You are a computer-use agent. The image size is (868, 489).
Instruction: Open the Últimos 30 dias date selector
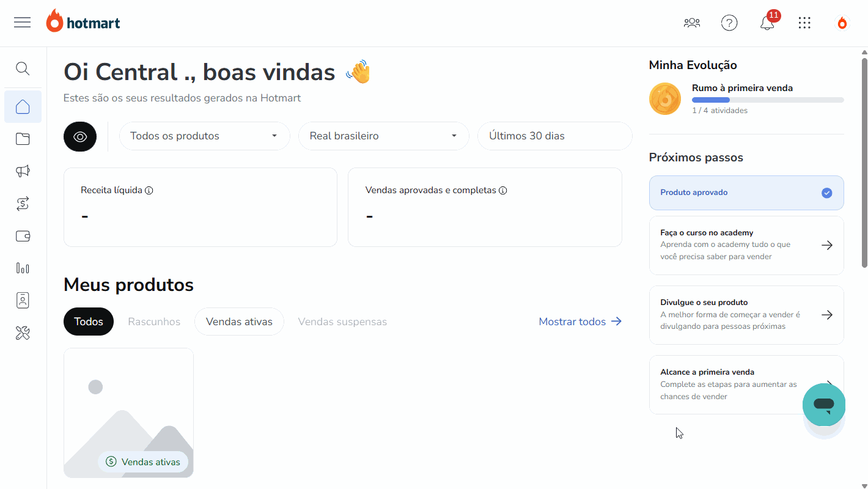(x=554, y=136)
